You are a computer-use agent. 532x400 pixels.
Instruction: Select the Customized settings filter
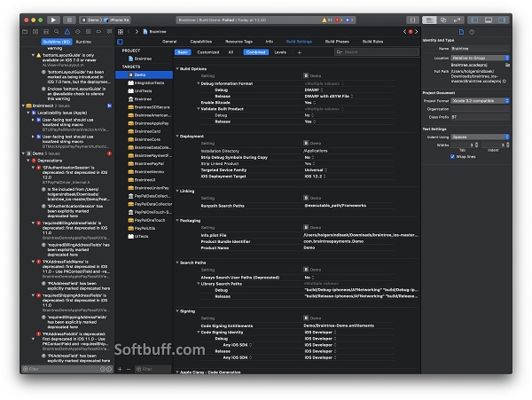click(x=208, y=52)
